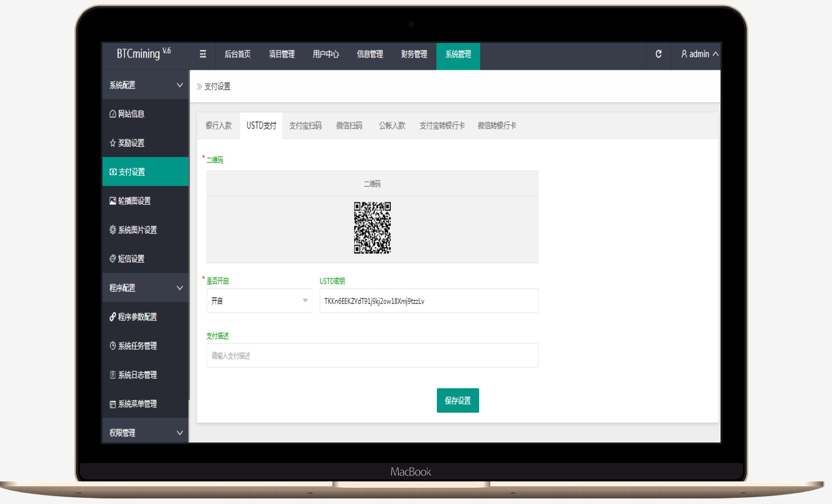Open 财务管理 in top navigation
This screenshot has width=832, height=504.
(414, 54)
